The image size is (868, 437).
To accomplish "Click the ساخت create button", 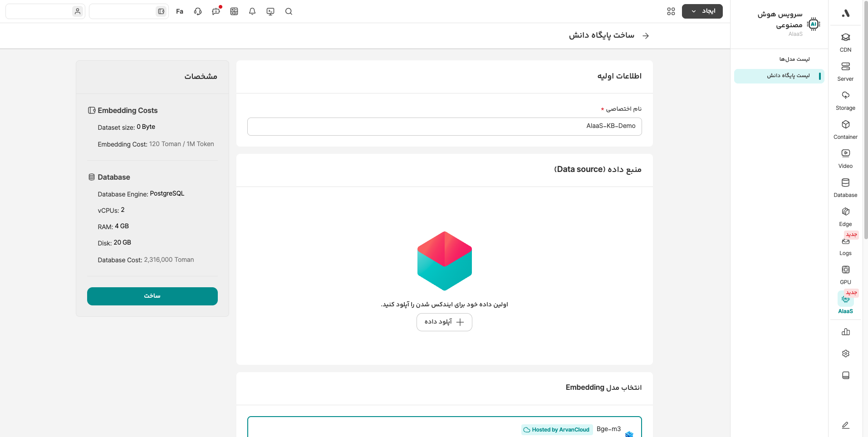I will [x=152, y=296].
